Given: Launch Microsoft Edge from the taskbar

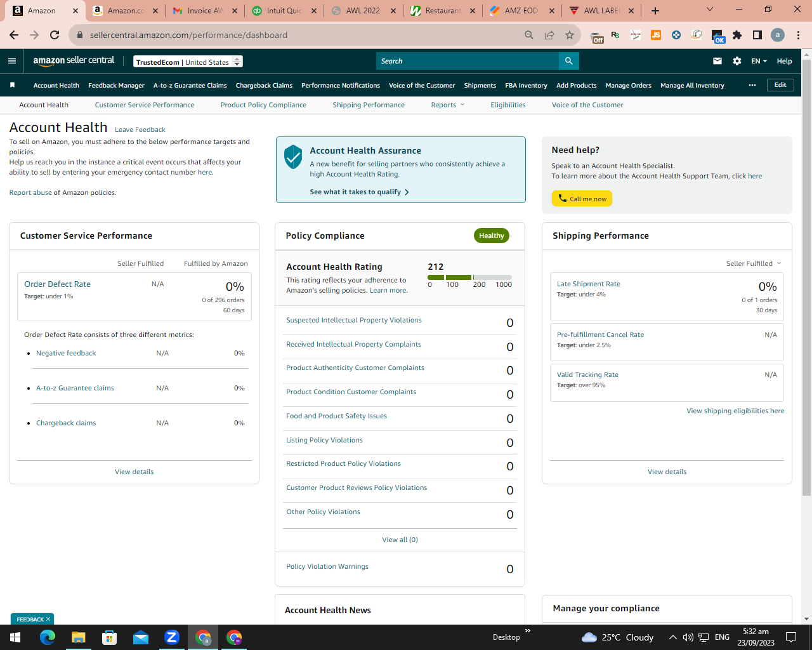Looking at the screenshot, I should [x=48, y=637].
